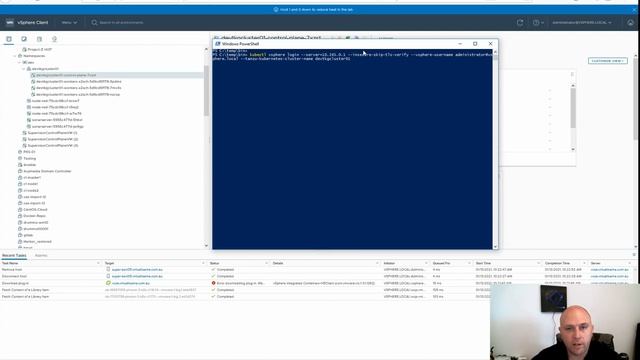
Task: Select SupervisorControlPlaneVM (3)
Action: click(52, 145)
